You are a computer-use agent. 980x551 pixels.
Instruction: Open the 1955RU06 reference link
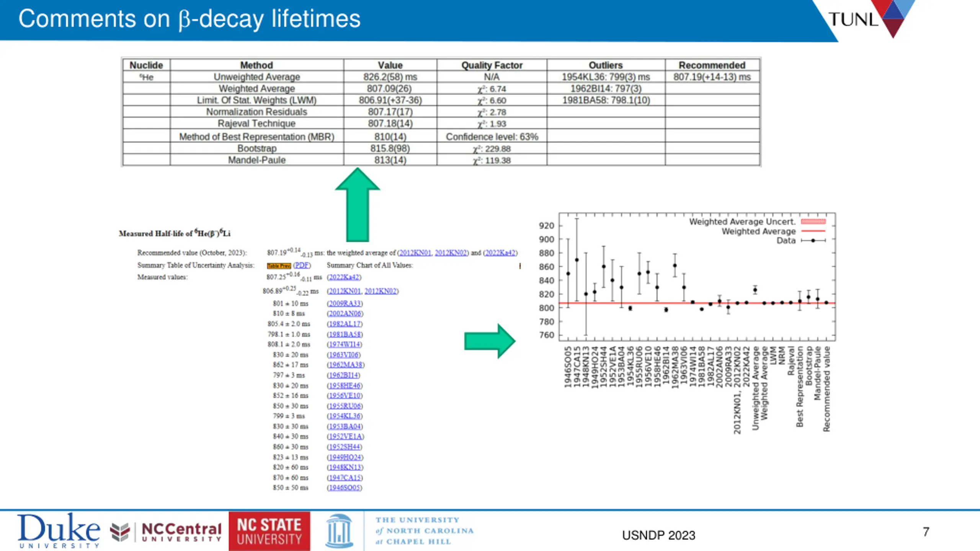tap(345, 406)
